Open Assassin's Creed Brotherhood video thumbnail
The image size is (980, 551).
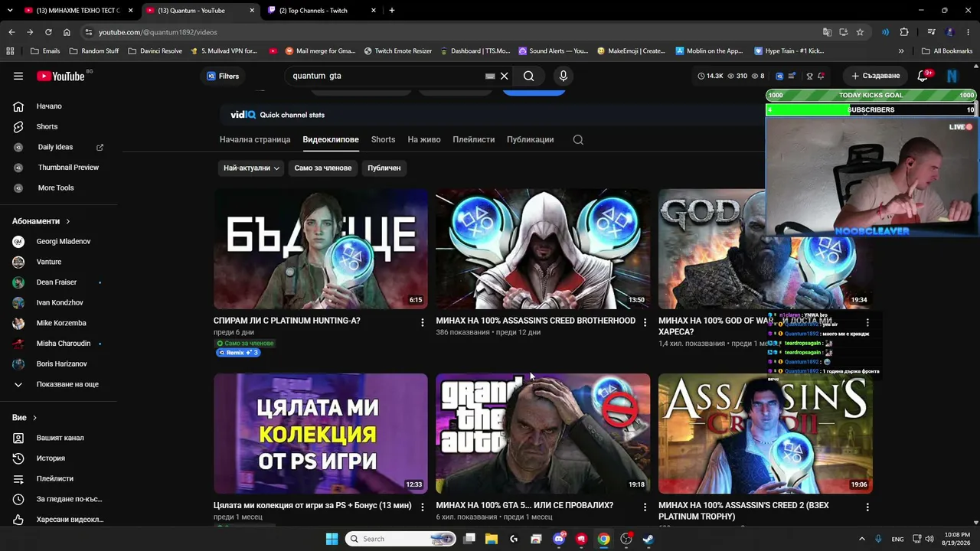click(x=543, y=249)
